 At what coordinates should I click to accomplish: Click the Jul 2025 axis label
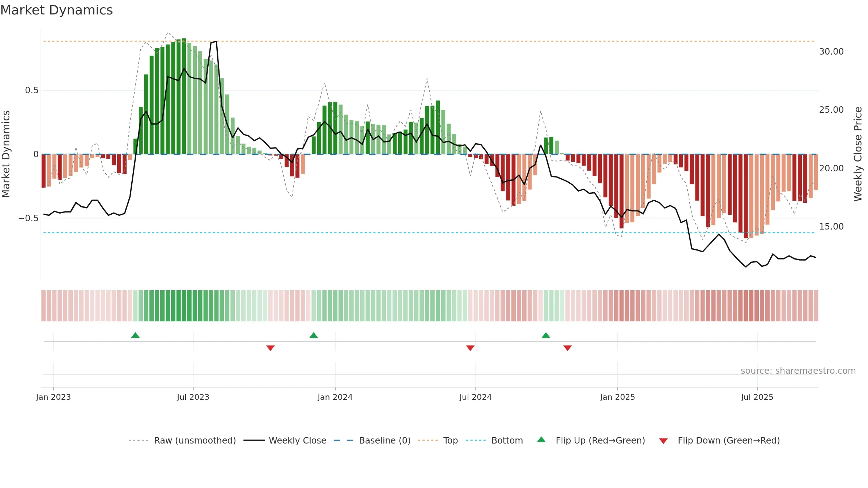757,397
